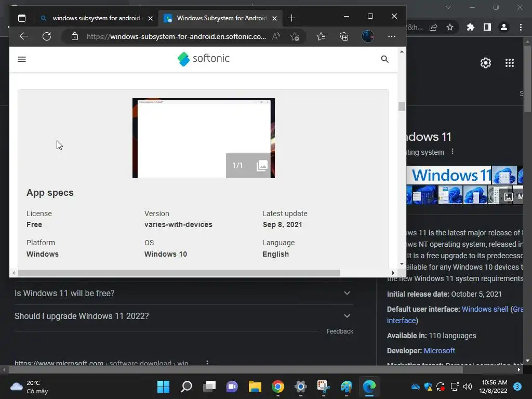Open Google apps grid
This screenshot has width=532, height=399.
pyautogui.click(x=510, y=63)
